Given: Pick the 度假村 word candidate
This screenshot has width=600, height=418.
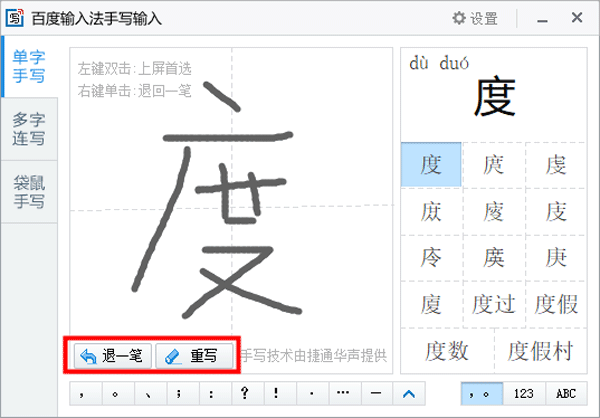Looking at the screenshot, I should pyautogui.click(x=540, y=351).
